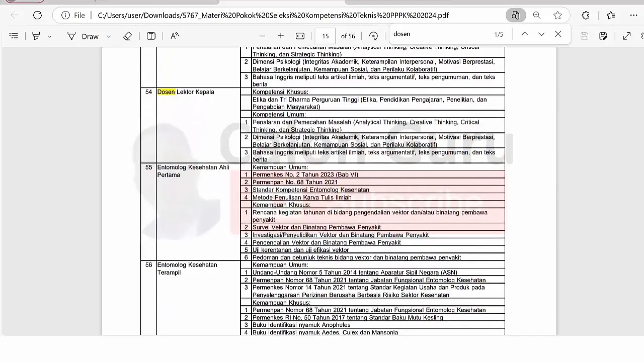Click 'Kompetensi Khusus:' heading in row 54
The width and height of the screenshot is (644, 362).
coord(280,92)
